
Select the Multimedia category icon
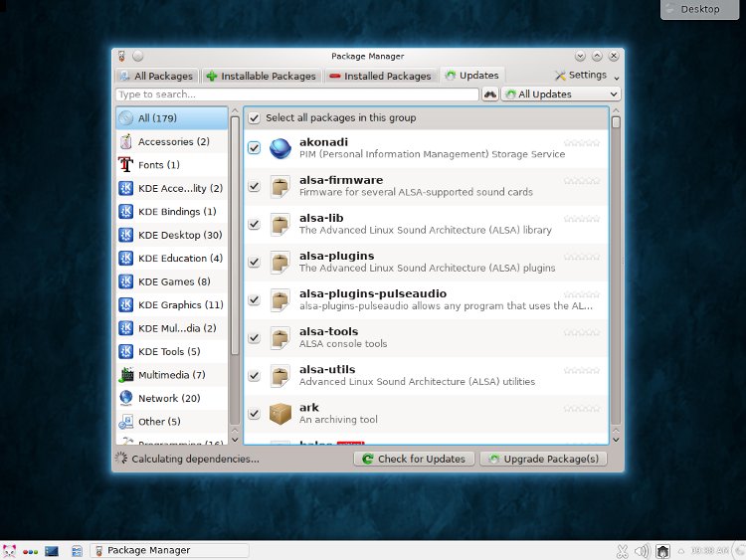click(x=126, y=375)
